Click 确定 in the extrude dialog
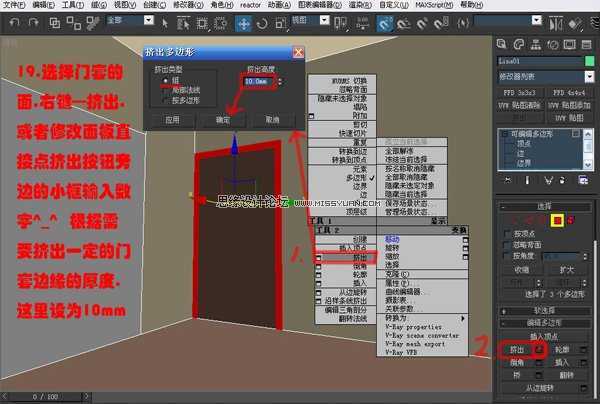Image resolution: width=600 pixels, height=404 pixels. [x=223, y=120]
